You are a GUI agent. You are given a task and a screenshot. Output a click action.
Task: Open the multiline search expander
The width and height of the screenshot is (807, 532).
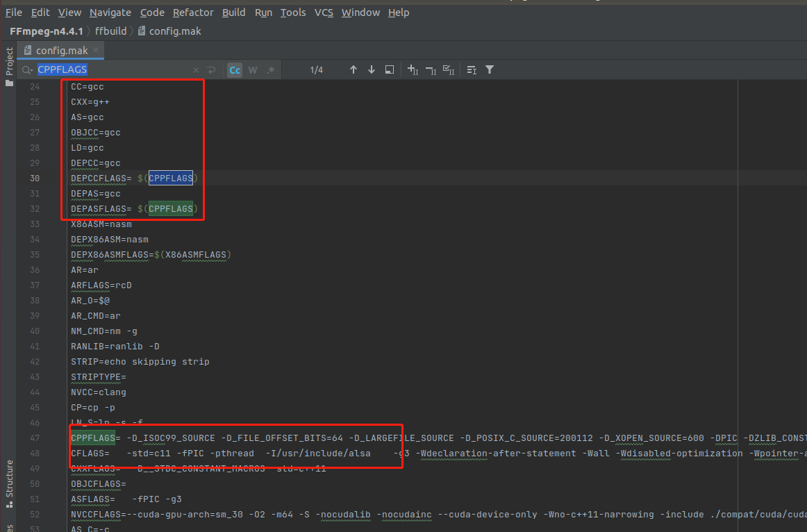[211, 69]
